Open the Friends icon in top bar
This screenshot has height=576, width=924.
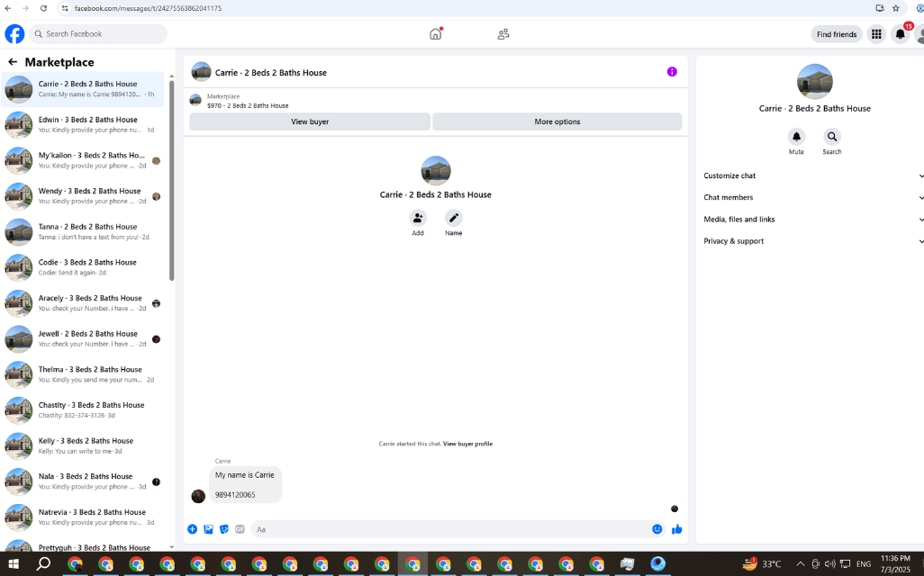click(x=503, y=34)
